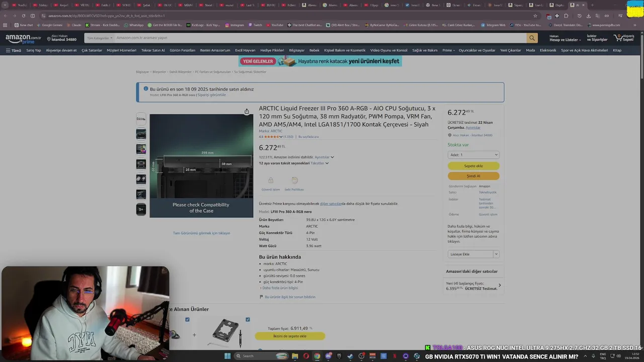This screenshot has height=362, width=644.
Task: Open the WhatsApp bookmark
Action: click(133, 25)
